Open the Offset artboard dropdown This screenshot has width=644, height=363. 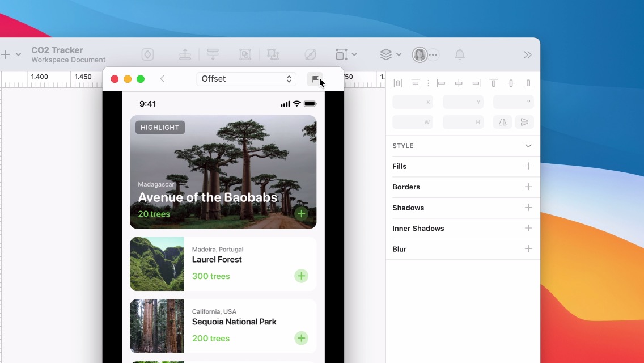[x=246, y=79]
